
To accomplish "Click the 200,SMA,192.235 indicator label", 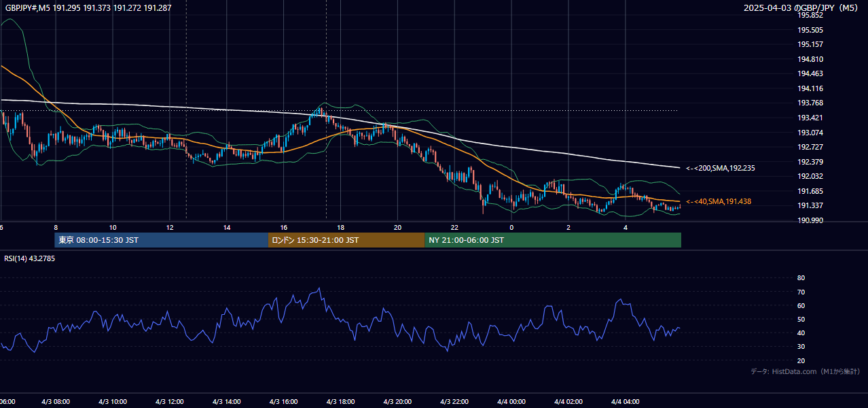I will click(721, 168).
